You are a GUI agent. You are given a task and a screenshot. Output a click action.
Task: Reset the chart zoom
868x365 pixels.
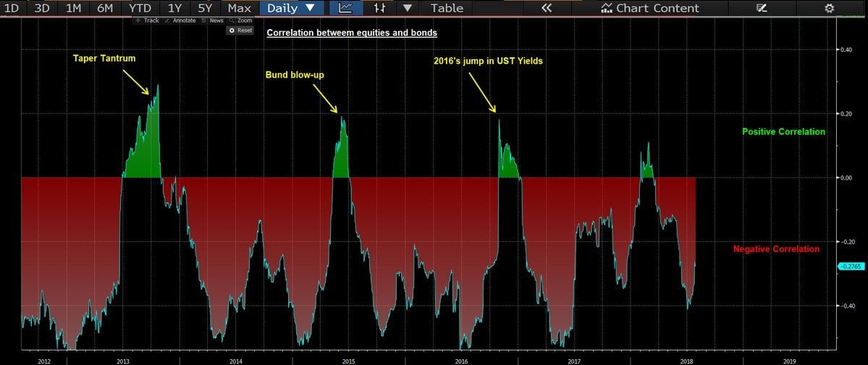[x=241, y=30]
